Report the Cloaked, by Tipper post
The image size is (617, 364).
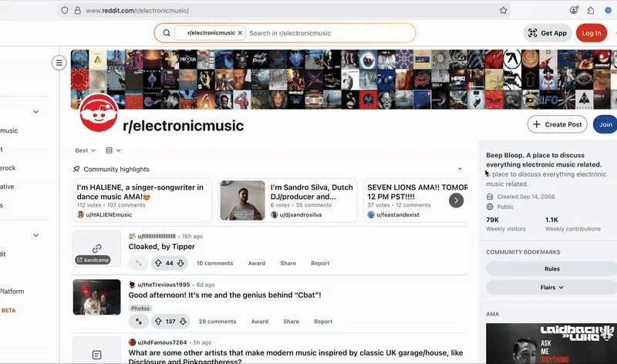320,263
